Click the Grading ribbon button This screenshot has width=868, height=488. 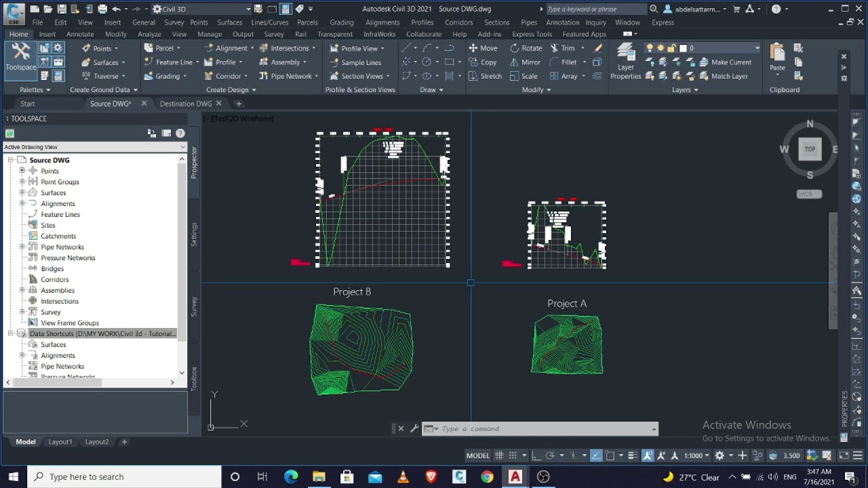pos(165,76)
